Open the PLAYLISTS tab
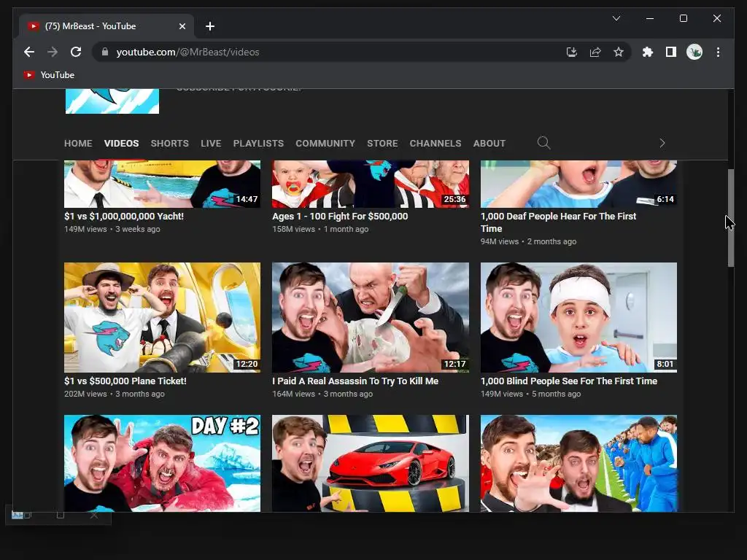 [258, 144]
